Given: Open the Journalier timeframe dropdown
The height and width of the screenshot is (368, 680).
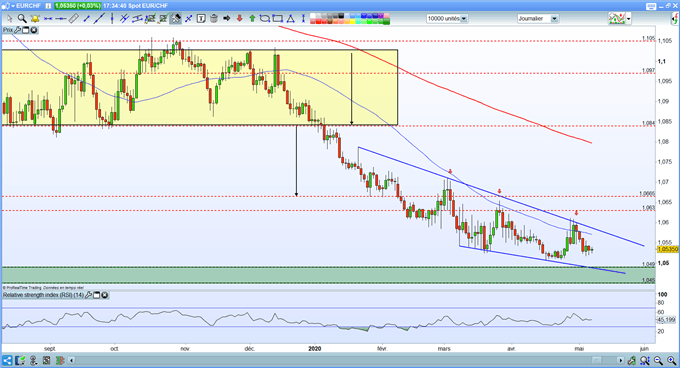Looking at the screenshot, I should coord(554,19).
